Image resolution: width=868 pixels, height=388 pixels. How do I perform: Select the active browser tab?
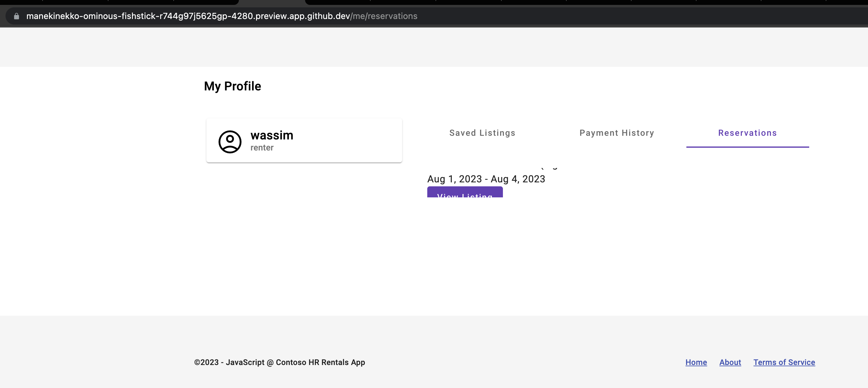tap(272, 2)
